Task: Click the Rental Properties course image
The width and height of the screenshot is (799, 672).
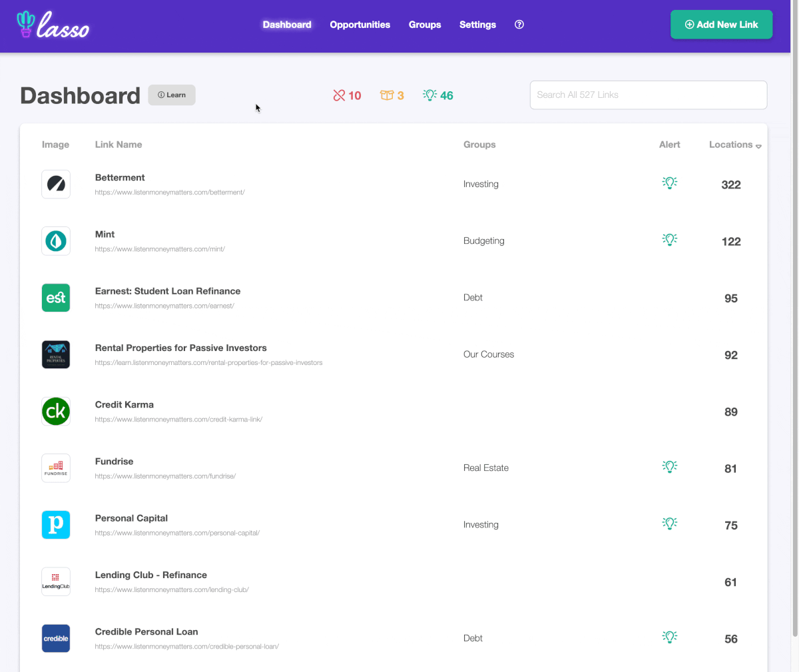Action: (56, 354)
